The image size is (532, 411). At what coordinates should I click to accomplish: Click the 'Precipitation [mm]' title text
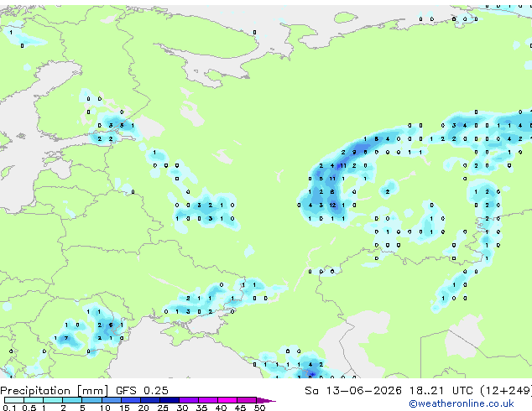[55, 391]
